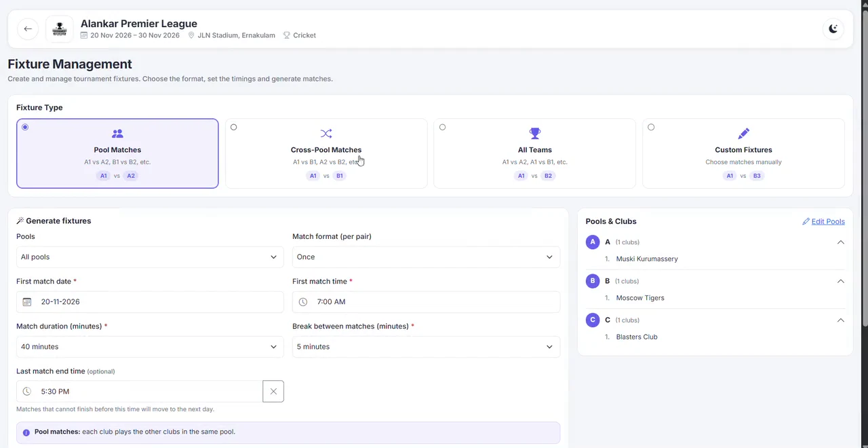Choose the Cross-Pool Matches card title

[326, 150]
